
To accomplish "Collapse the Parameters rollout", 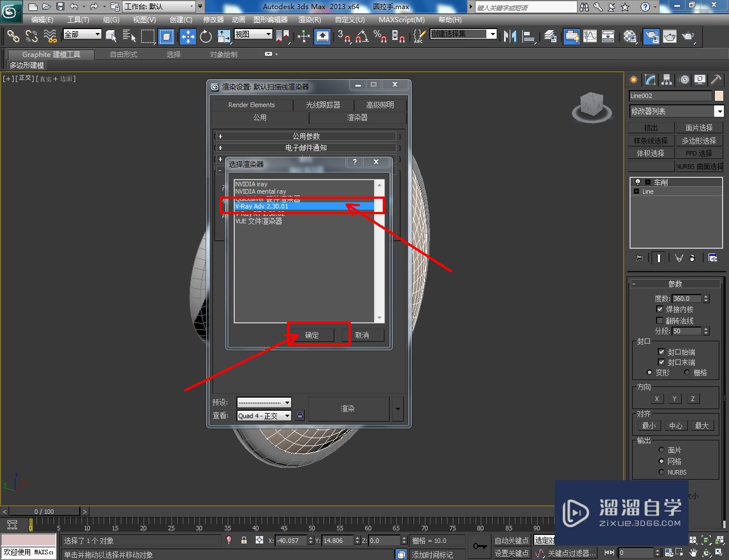I will (x=675, y=284).
